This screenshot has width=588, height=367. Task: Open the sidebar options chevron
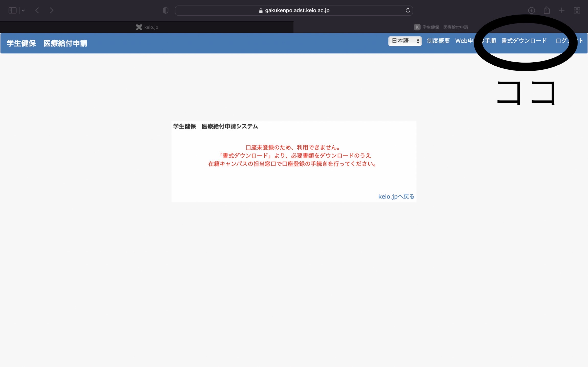pyautogui.click(x=23, y=10)
